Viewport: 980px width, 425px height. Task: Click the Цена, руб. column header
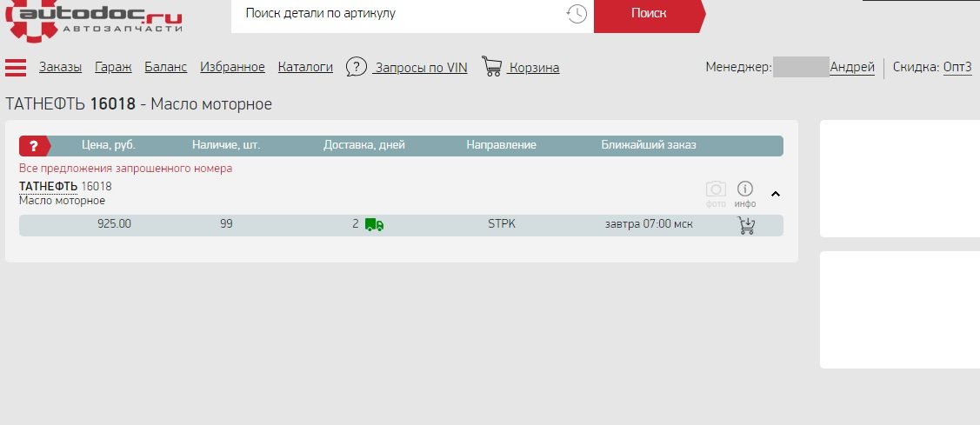(109, 145)
